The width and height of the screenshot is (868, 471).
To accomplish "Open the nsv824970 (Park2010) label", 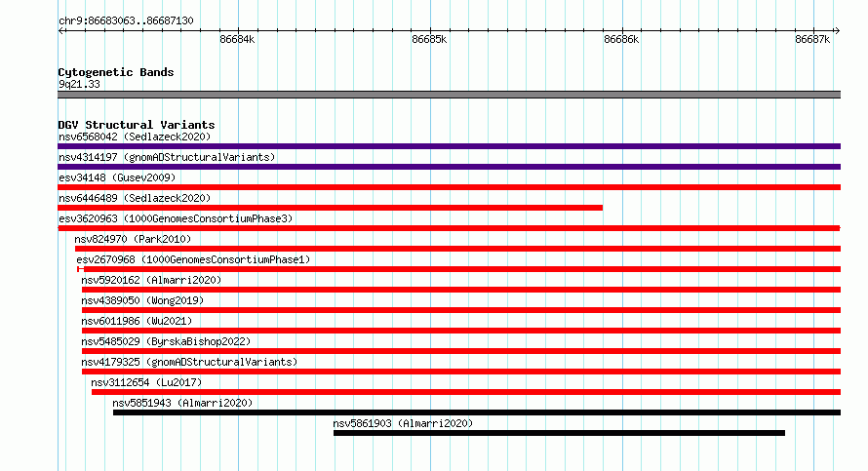I will point(133,240).
